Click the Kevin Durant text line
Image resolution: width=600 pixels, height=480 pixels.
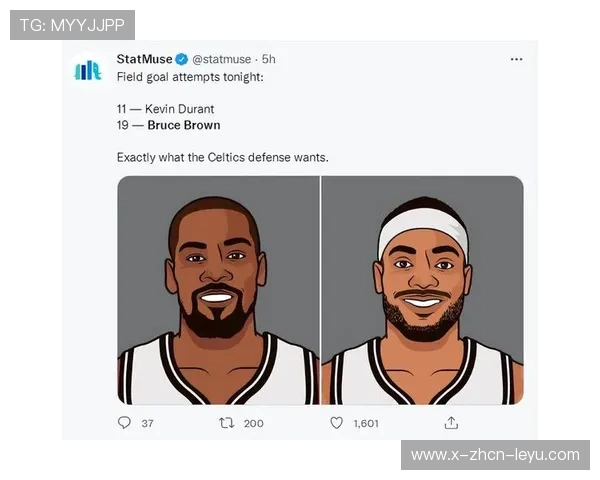click(x=165, y=109)
